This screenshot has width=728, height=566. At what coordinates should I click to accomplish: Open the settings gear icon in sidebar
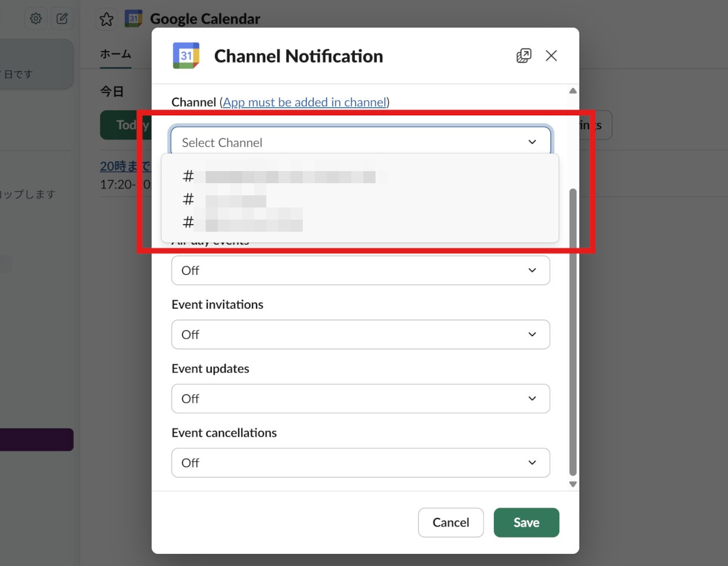tap(36, 19)
